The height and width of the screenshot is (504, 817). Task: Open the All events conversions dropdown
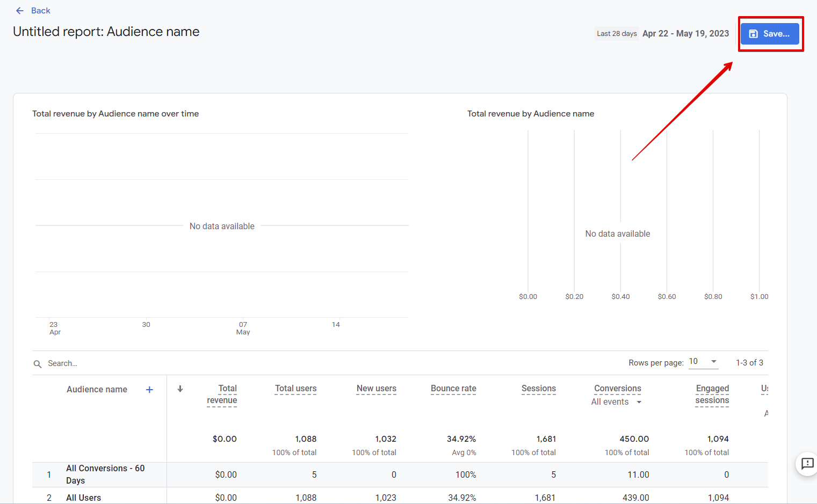[617, 401]
